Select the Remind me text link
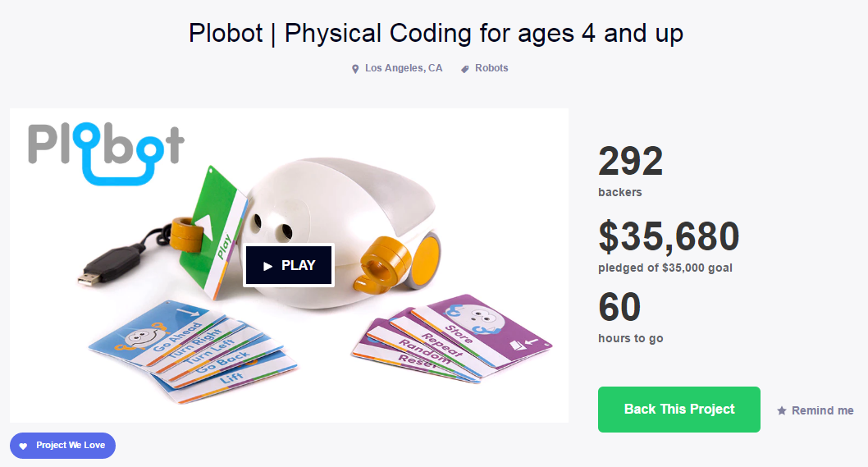This screenshot has width=868, height=467. click(822, 410)
